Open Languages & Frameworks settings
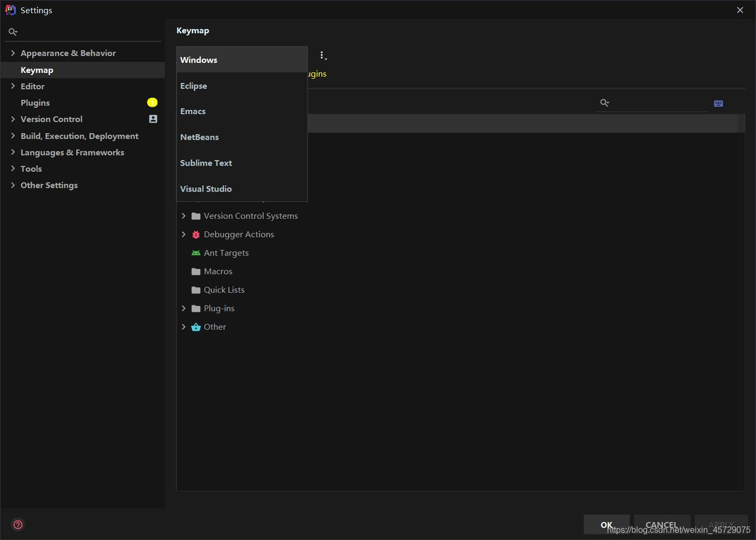756x540 pixels. click(72, 152)
